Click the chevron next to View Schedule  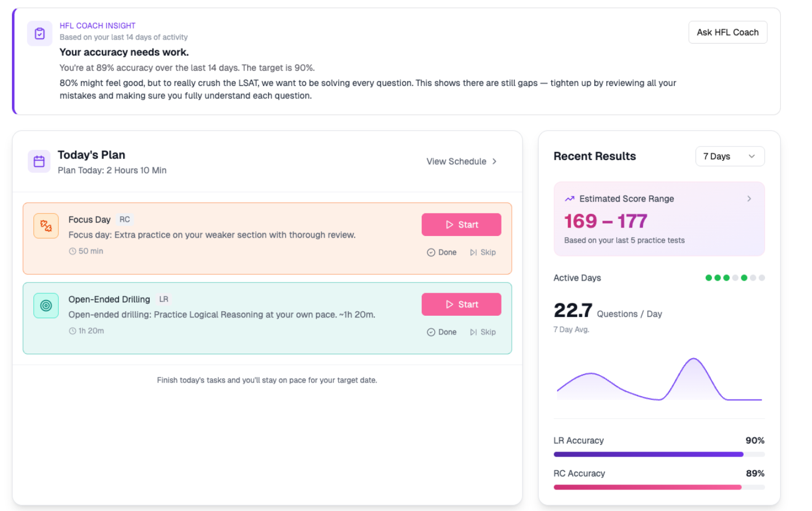pyautogui.click(x=494, y=161)
